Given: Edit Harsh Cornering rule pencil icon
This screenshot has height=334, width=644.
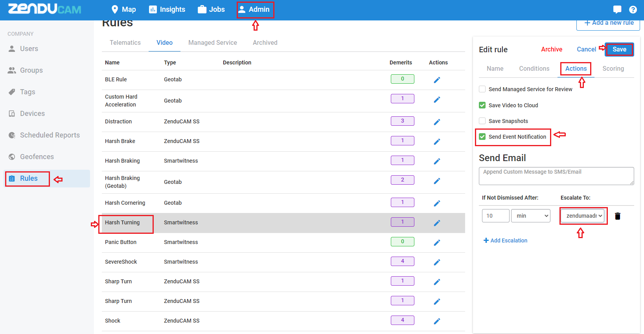Looking at the screenshot, I should click(437, 203).
